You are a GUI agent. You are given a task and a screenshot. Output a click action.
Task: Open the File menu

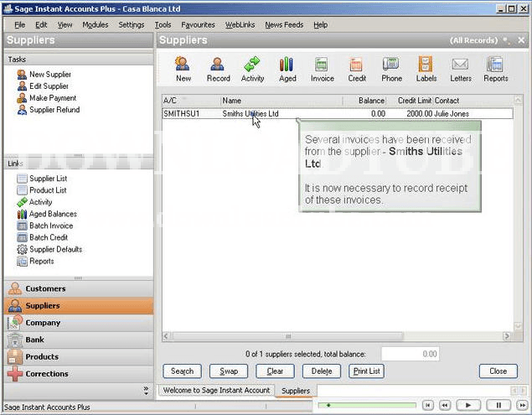pos(19,25)
